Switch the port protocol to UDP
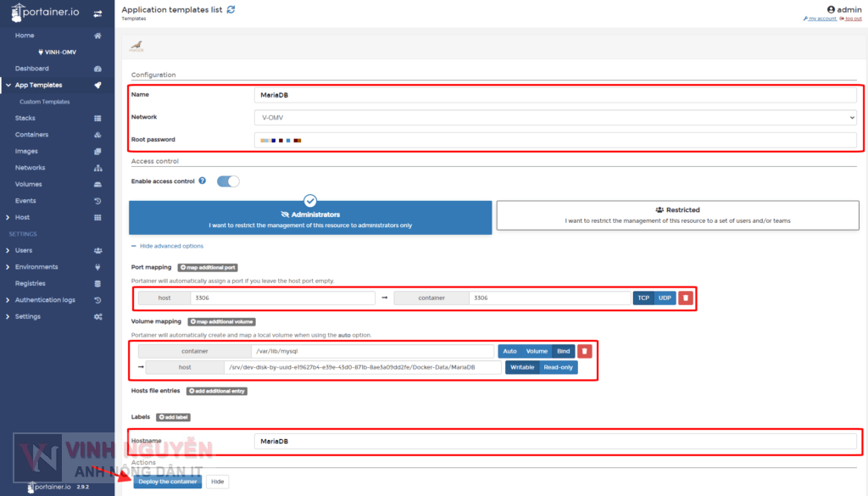The height and width of the screenshot is (496, 868). click(x=664, y=298)
